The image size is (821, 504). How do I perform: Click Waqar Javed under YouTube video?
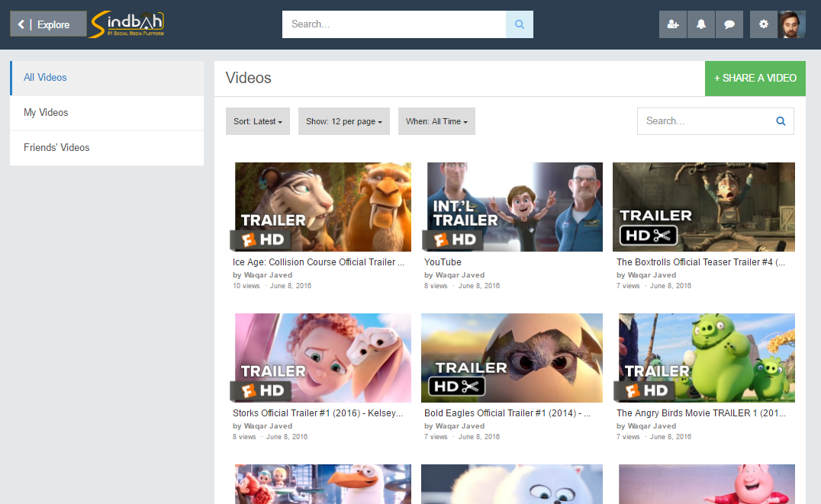[460, 275]
